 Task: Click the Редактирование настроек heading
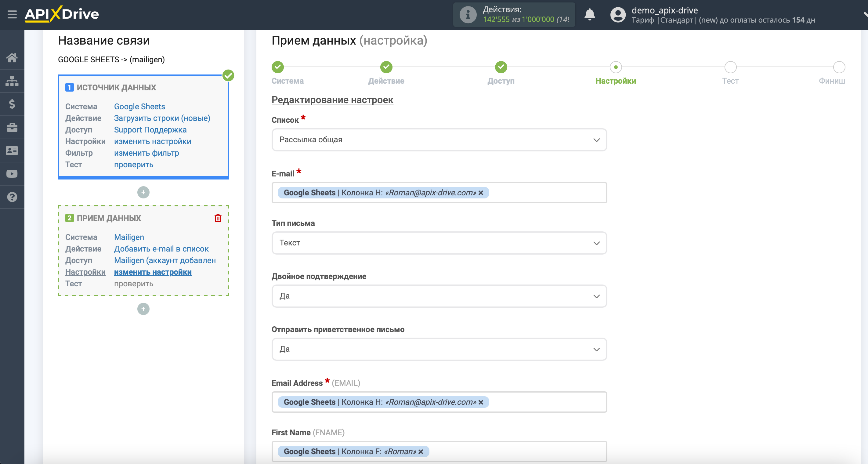pos(332,100)
